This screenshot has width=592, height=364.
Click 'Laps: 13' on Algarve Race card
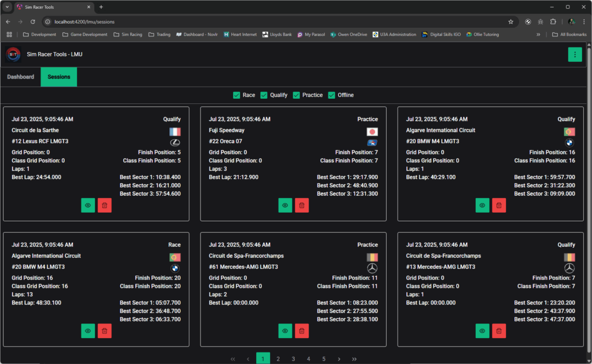pyautogui.click(x=23, y=295)
